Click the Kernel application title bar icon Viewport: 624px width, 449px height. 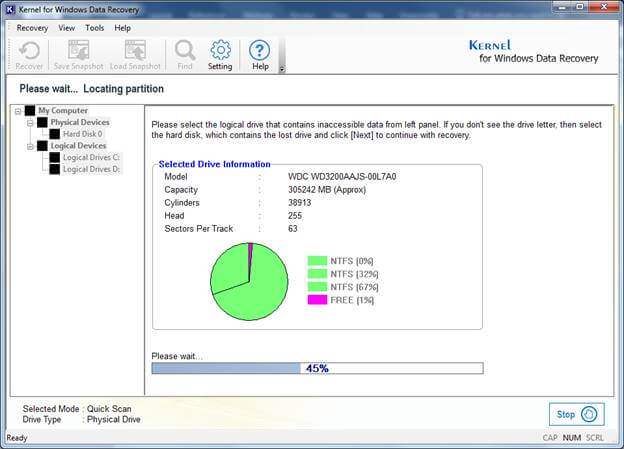[10, 9]
